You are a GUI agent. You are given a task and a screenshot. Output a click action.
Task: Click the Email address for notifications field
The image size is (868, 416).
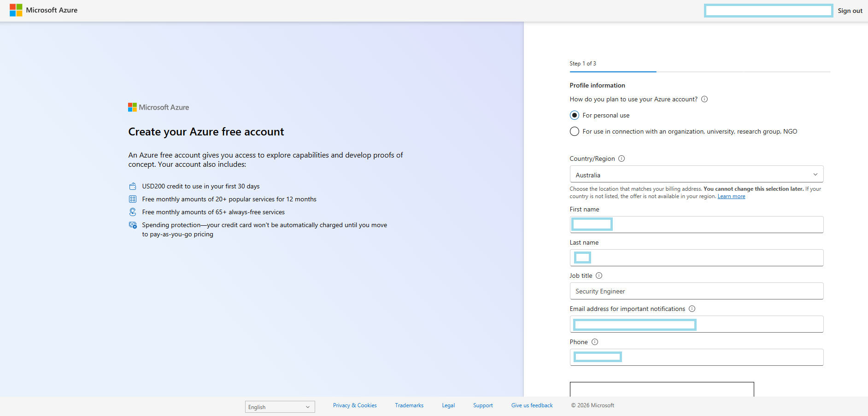pyautogui.click(x=697, y=324)
